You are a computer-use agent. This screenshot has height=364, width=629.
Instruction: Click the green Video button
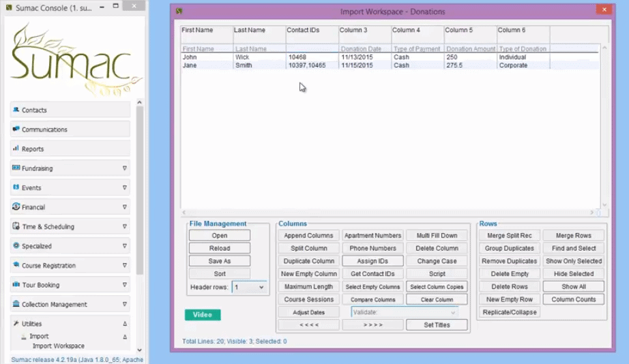point(203,315)
